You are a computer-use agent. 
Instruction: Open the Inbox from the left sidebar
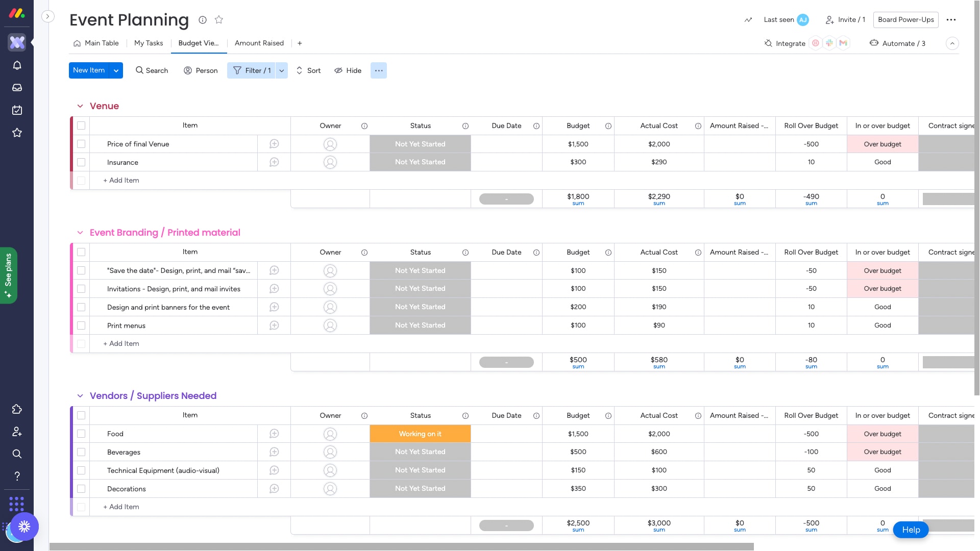(x=17, y=87)
